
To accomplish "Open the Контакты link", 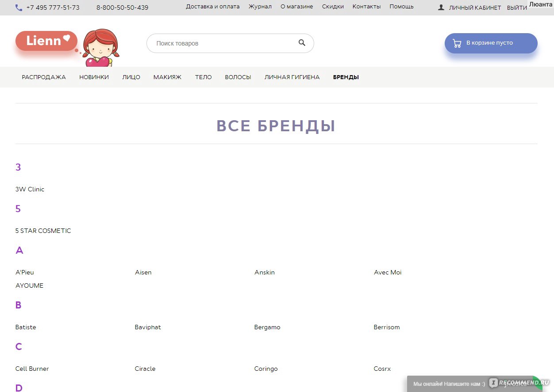I will coord(367,7).
